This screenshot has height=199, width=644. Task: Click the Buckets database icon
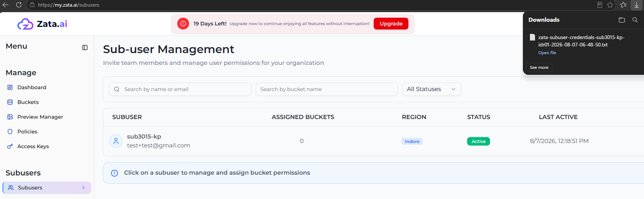(x=10, y=102)
